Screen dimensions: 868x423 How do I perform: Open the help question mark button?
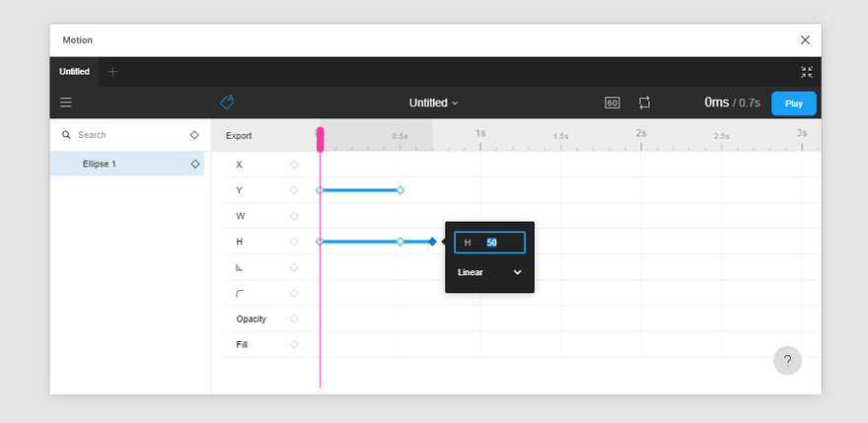[787, 361]
